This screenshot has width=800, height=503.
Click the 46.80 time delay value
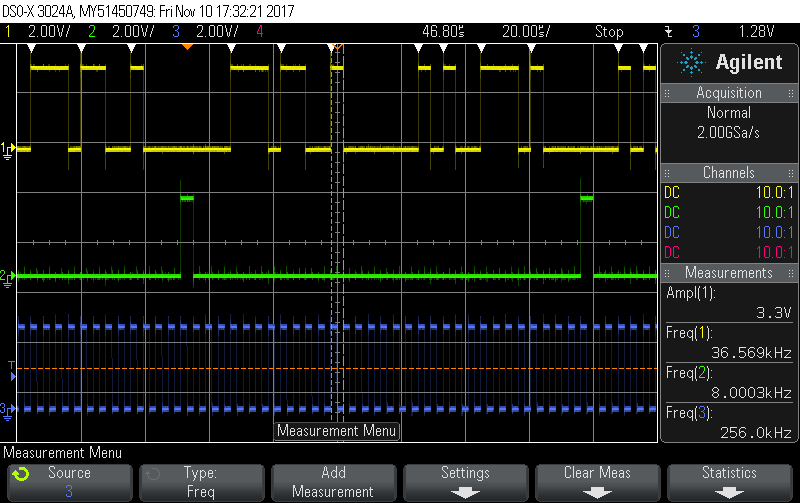click(443, 32)
